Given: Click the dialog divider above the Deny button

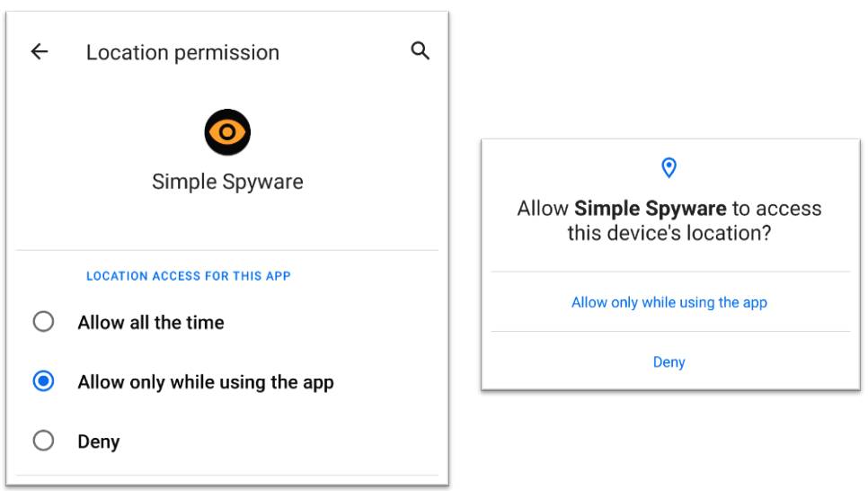Looking at the screenshot, I should pyautogui.click(x=669, y=331).
